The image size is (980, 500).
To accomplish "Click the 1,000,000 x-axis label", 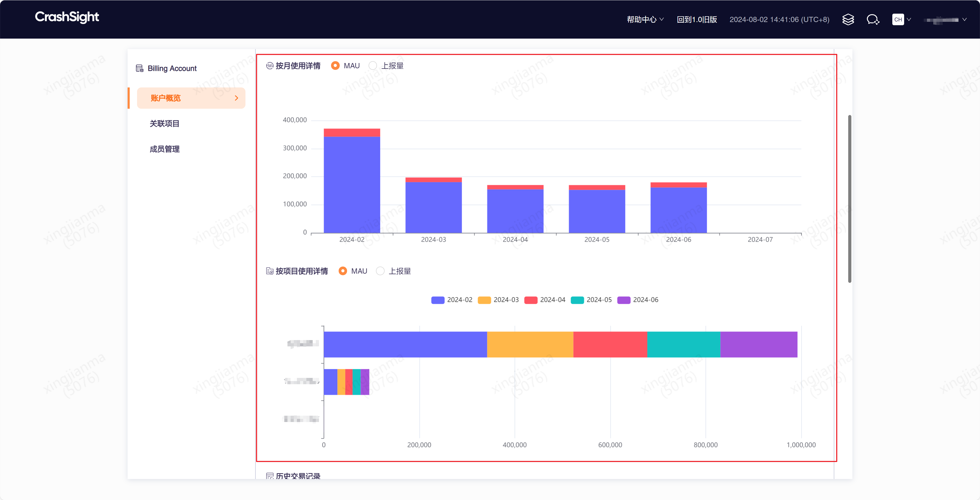I will (x=801, y=445).
